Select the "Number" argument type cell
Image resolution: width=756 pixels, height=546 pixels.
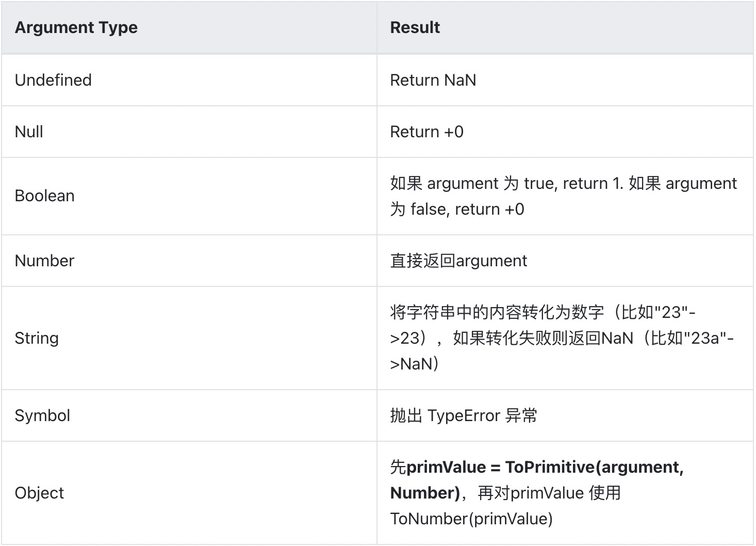[x=44, y=261]
